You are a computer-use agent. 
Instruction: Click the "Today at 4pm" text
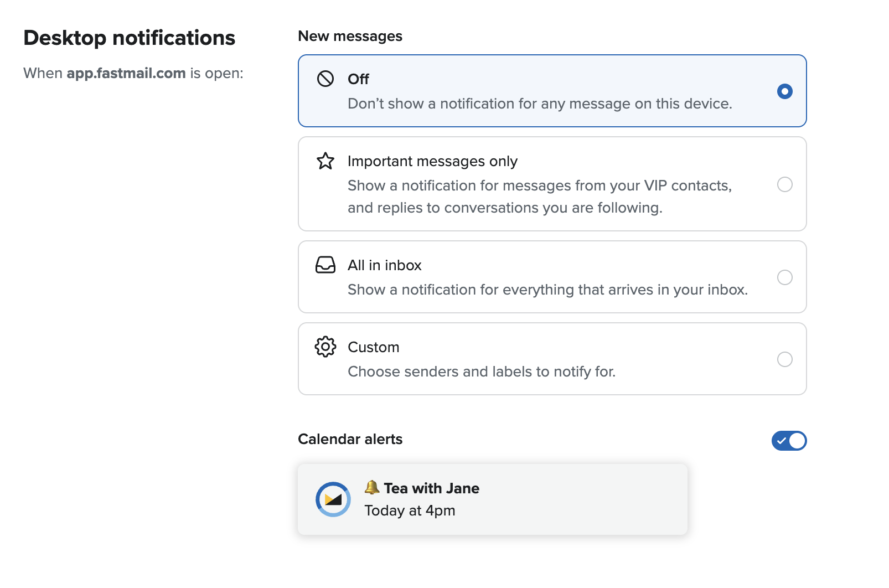[x=410, y=510]
